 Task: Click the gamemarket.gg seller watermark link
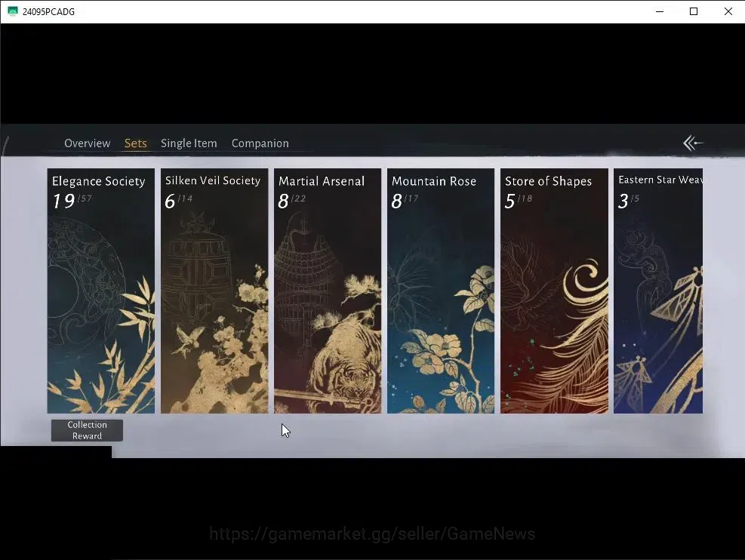(372, 534)
